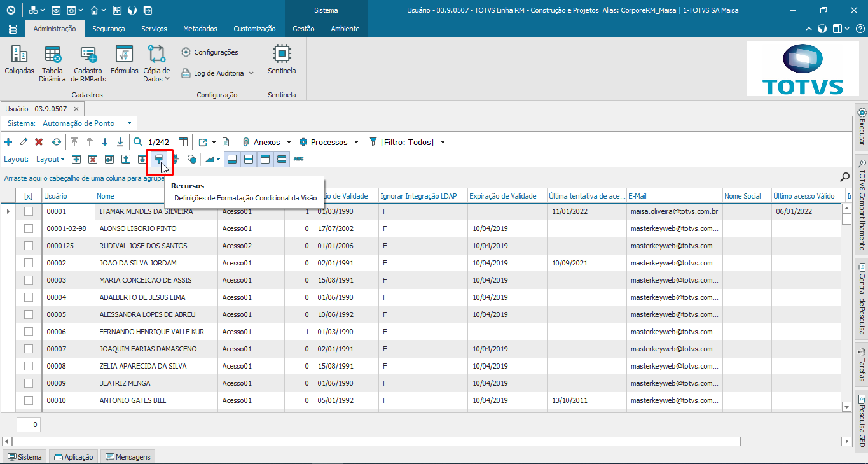This screenshot has height=464, width=868.
Task: Check the box for user 00001
Action: 29,211
